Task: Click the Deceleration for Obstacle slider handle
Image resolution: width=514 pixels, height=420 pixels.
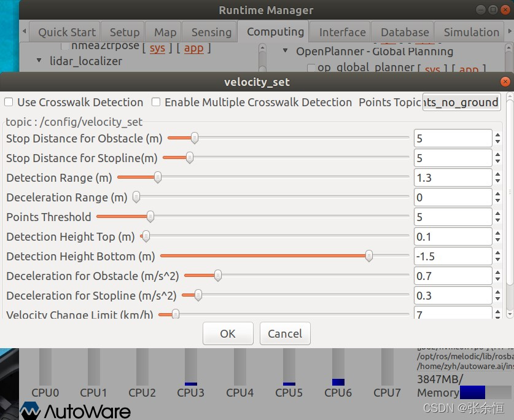Action: 217,276
